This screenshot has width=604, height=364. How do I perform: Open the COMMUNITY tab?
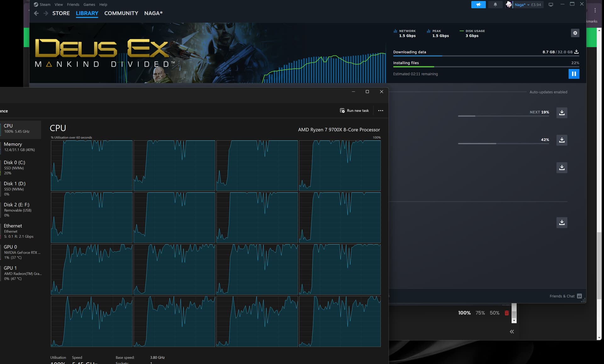point(121,13)
